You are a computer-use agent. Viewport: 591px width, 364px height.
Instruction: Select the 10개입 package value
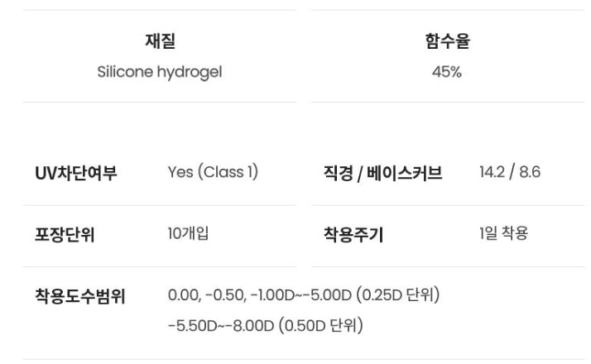tap(188, 233)
